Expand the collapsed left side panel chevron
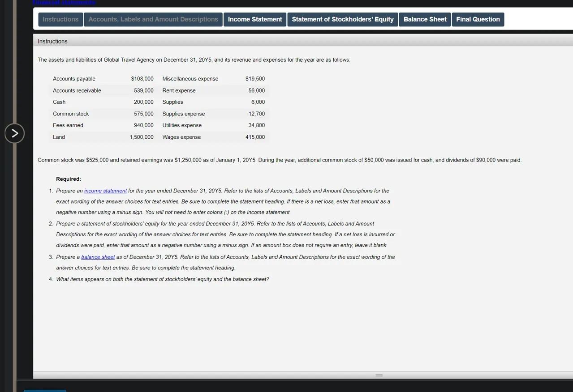The image size is (573, 392). 14,133
